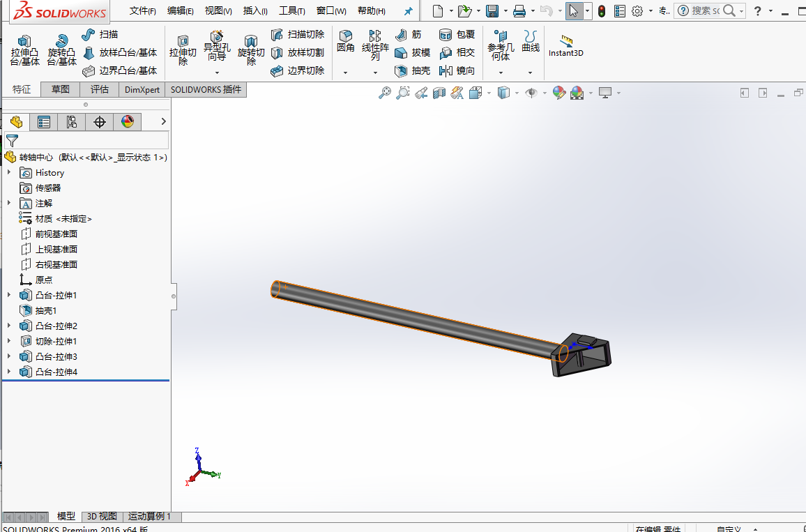
Task: Click the Section View icon
Action: pos(439,93)
